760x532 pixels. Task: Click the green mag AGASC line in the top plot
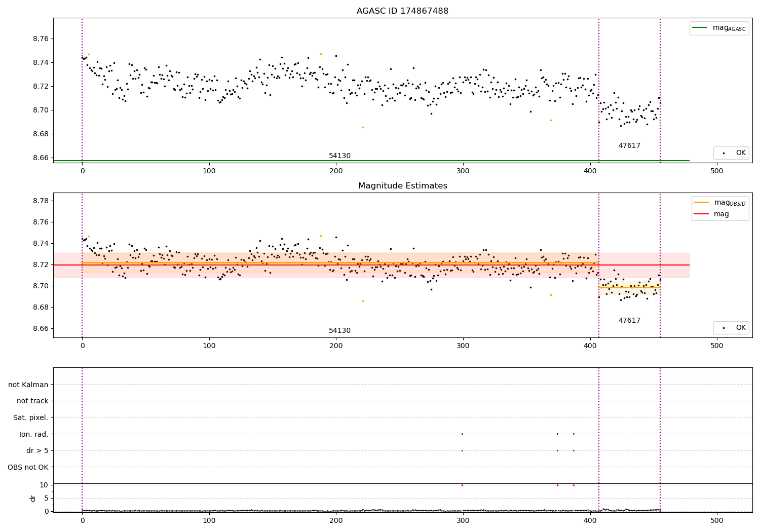pos(371,161)
